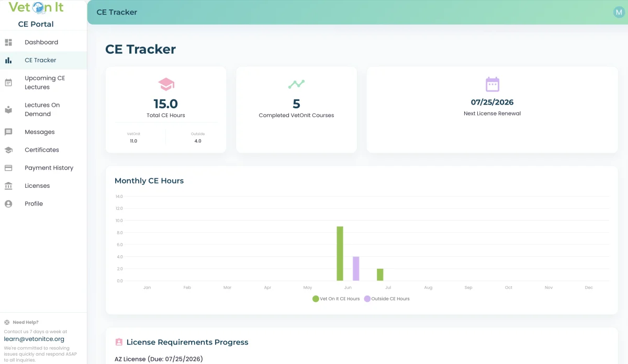Click the Messages chat bubble icon

[x=8, y=132]
